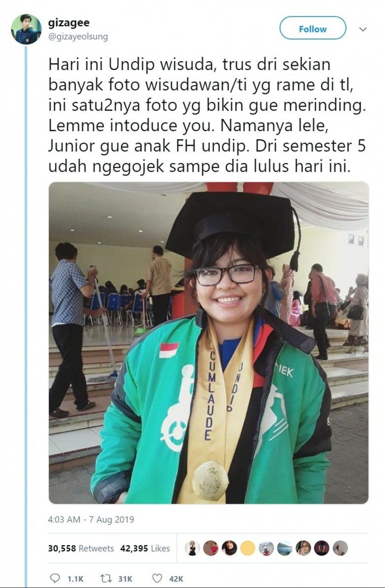Open the gizagee display name link
The height and width of the screenshot is (588, 385).
pos(69,23)
